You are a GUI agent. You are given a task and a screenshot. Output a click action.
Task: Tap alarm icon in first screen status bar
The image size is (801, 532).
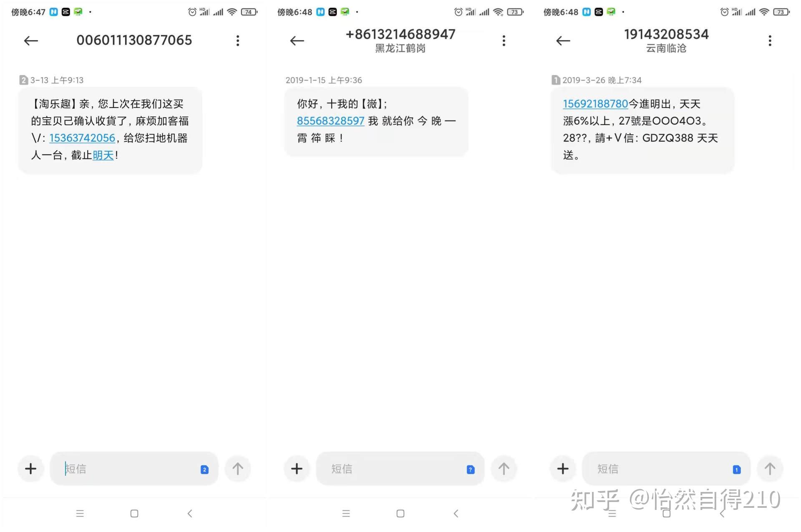point(192,12)
